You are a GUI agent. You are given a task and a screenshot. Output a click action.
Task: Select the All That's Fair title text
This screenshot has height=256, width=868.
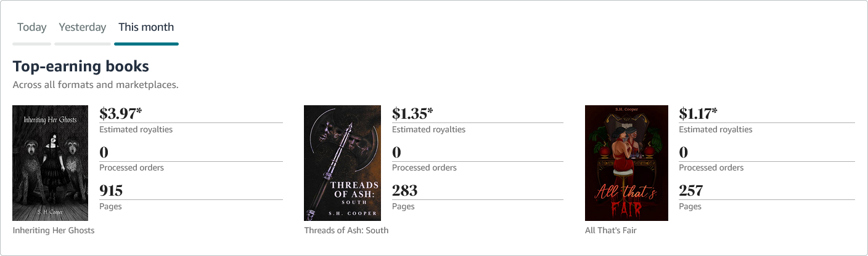pyautogui.click(x=610, y=230)
